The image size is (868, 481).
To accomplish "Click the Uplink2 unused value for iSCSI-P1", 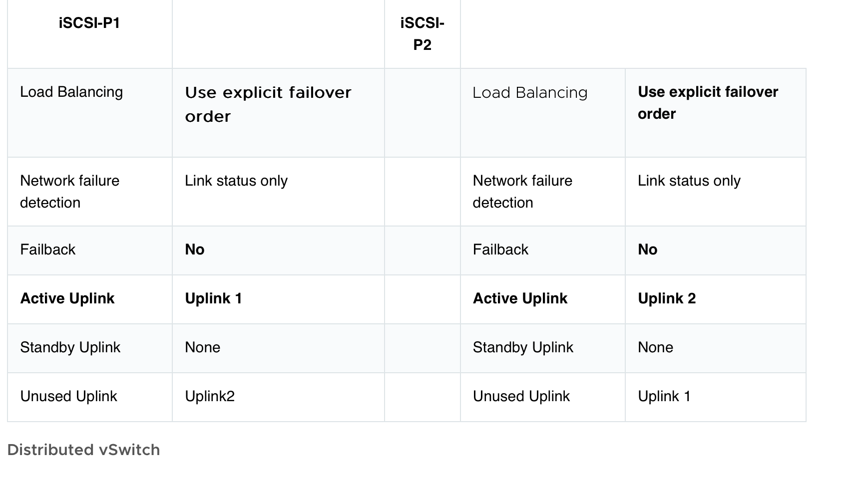I will [x=209, y=396].
